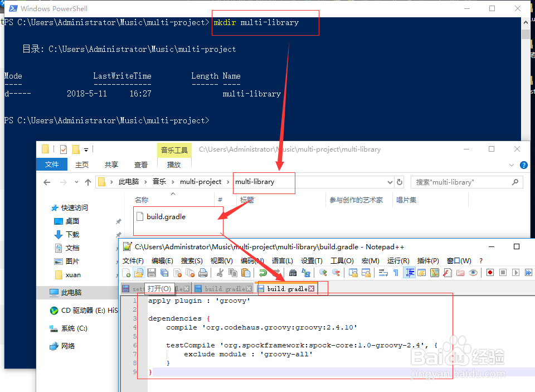The height and width of the screenshot is (392, 535).
Task: Click the macro Playback icon
Action: [x=516, y=273]
